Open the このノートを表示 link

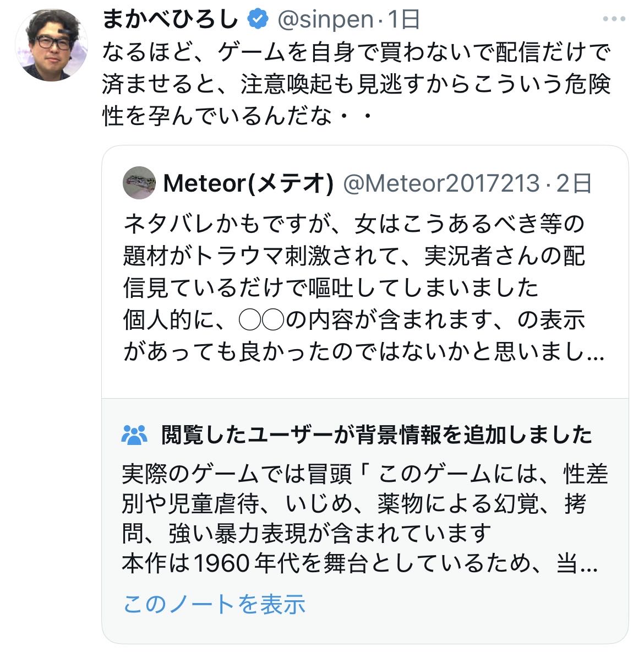pos(214,604)
